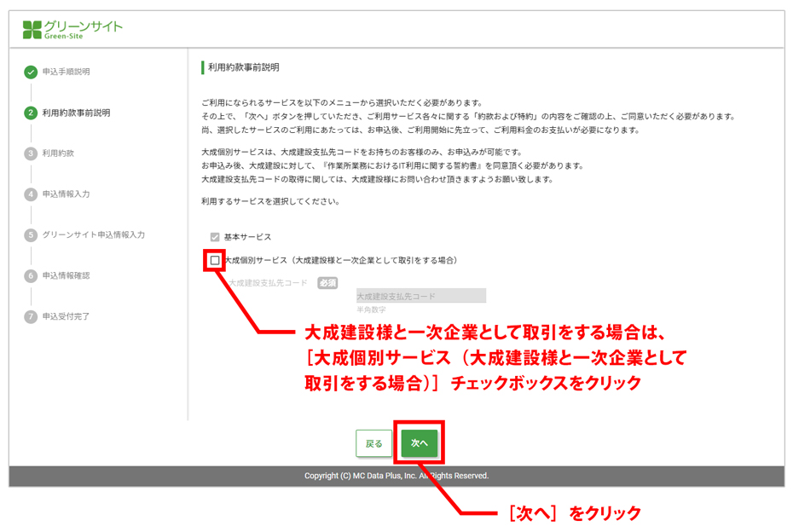Open the グリーンサイト申込情報入力 step label
This screenshot has height=532, width=793.
(93, 235)
